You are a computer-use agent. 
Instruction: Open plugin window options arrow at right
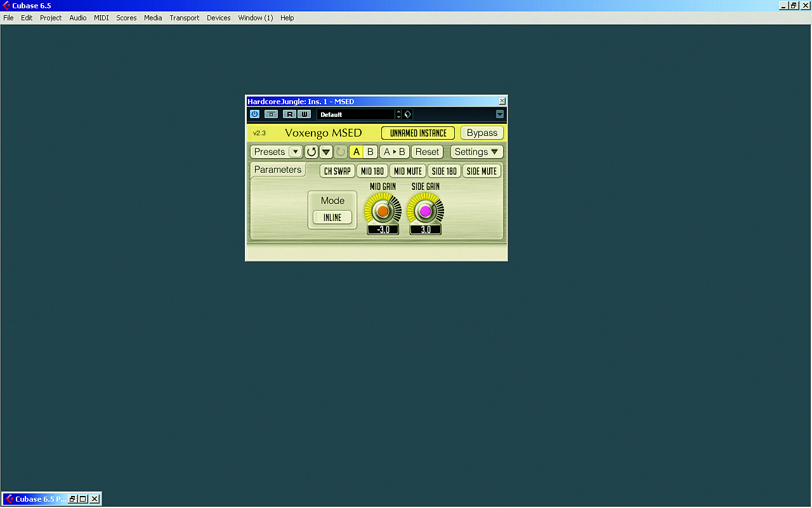500,114
